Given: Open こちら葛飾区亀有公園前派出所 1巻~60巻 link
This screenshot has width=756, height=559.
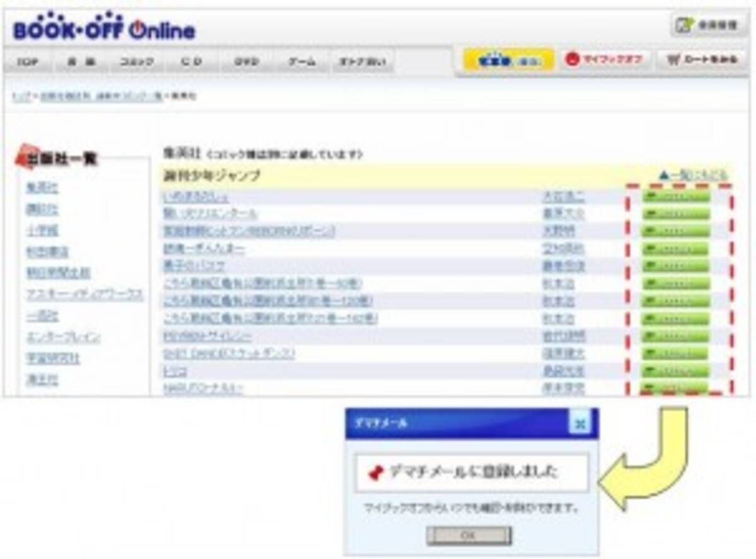Looking at the screenshot, I should (x=263, y=283).
